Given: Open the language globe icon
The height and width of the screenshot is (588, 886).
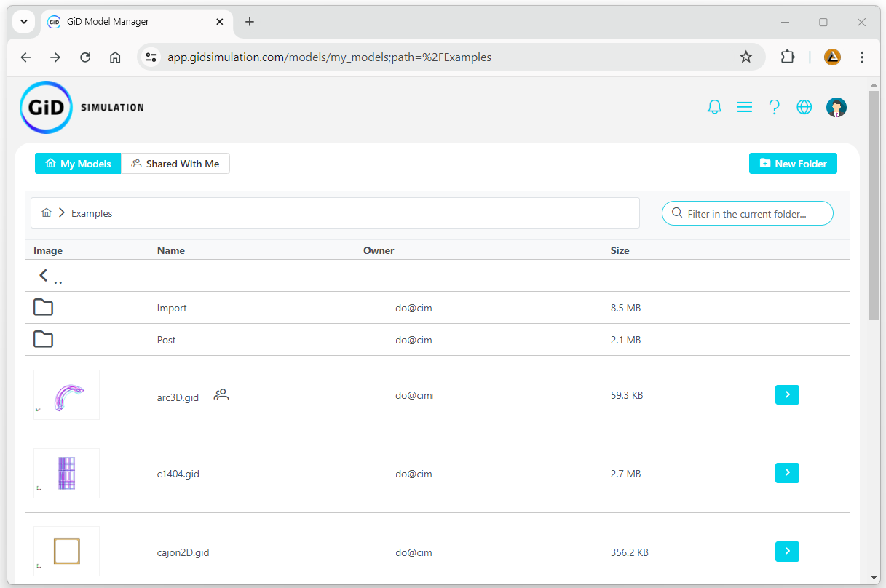Looking at the screenshot, I should pyautogui.click(x=804, y=108).
